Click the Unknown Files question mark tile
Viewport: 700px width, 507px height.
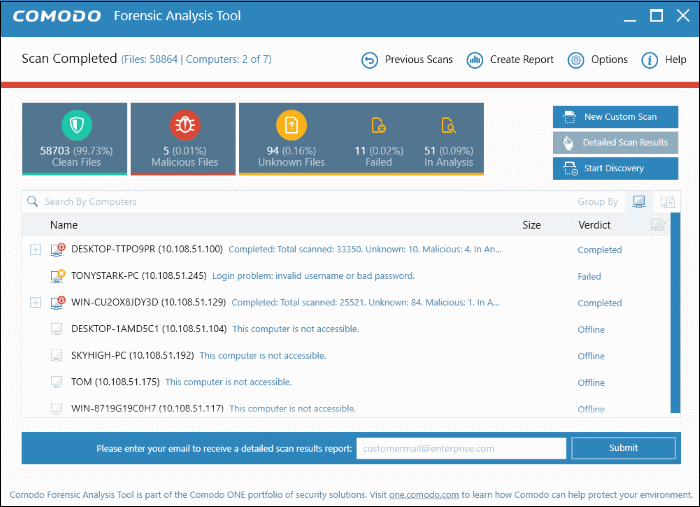click(293, 138)
